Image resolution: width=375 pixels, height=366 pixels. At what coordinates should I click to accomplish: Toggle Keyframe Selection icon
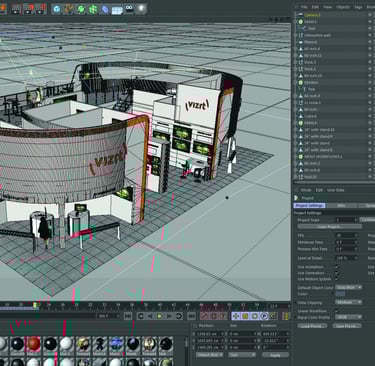[223, 316]
